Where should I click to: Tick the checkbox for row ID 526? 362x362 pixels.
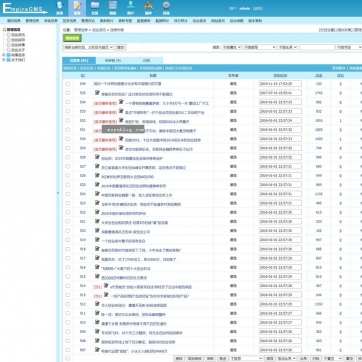[68, 176]
